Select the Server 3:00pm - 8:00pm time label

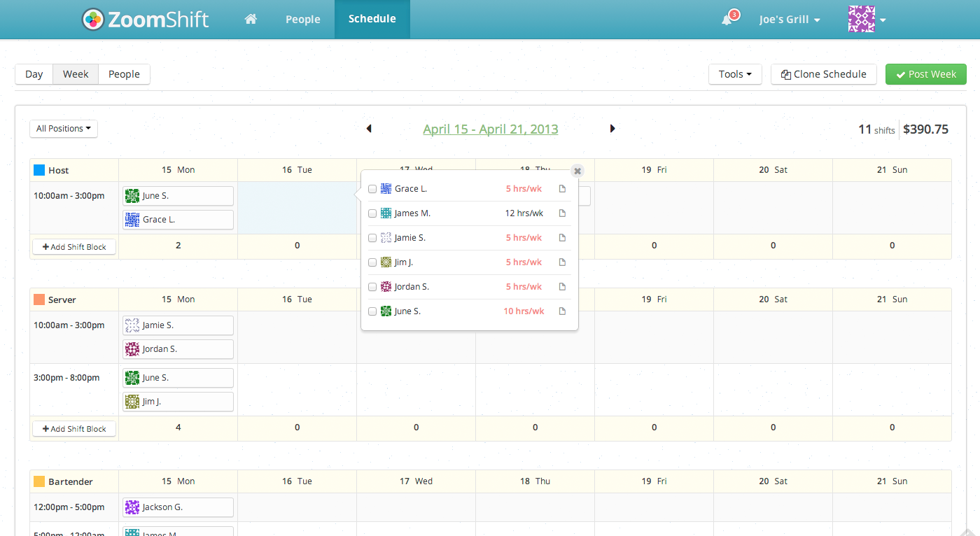(66, 378)
